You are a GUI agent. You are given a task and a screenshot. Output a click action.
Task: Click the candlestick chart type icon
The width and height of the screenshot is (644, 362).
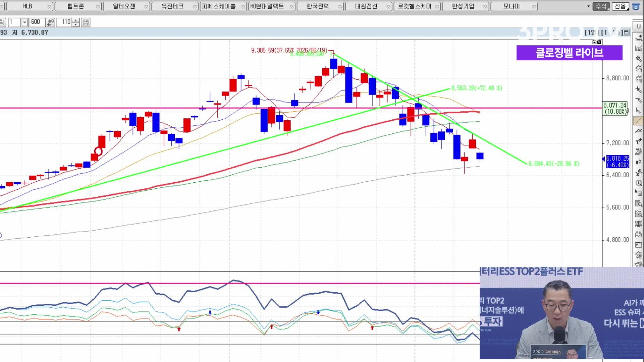[x=638, y=162]
